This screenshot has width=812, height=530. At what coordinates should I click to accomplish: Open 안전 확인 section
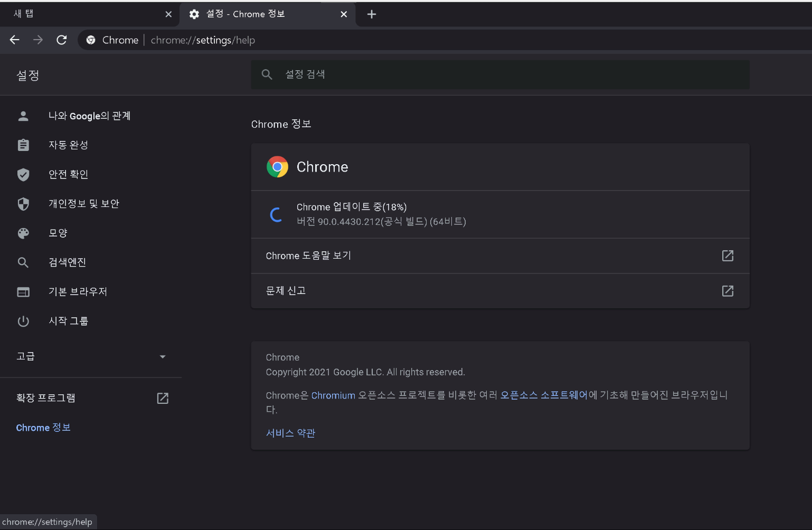tap(69, 174)
